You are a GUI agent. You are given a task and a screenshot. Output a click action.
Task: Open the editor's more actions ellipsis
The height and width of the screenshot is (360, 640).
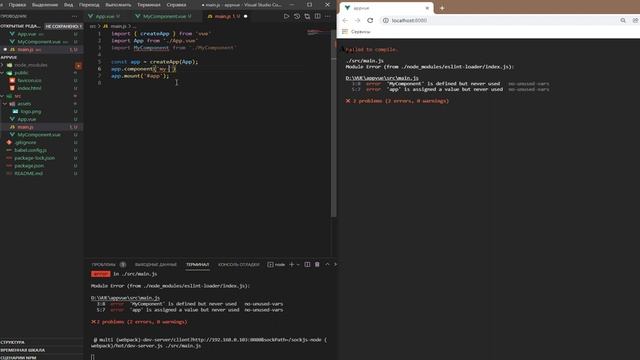(328, 16)
